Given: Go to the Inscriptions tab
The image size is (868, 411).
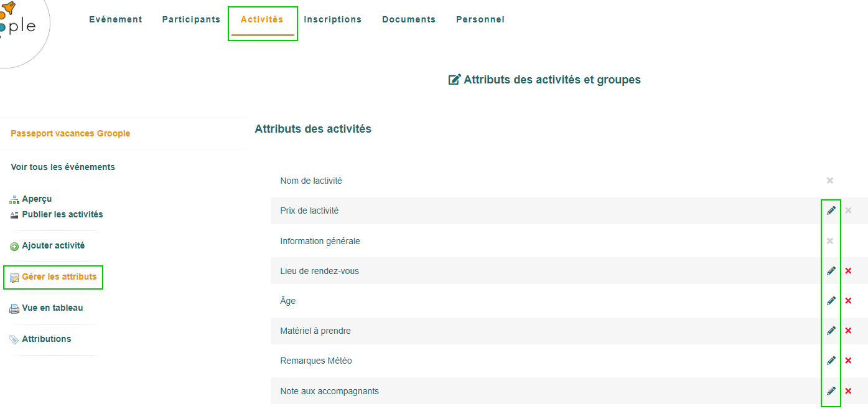Looking at the screenshot, I should [x=333, y=19].
